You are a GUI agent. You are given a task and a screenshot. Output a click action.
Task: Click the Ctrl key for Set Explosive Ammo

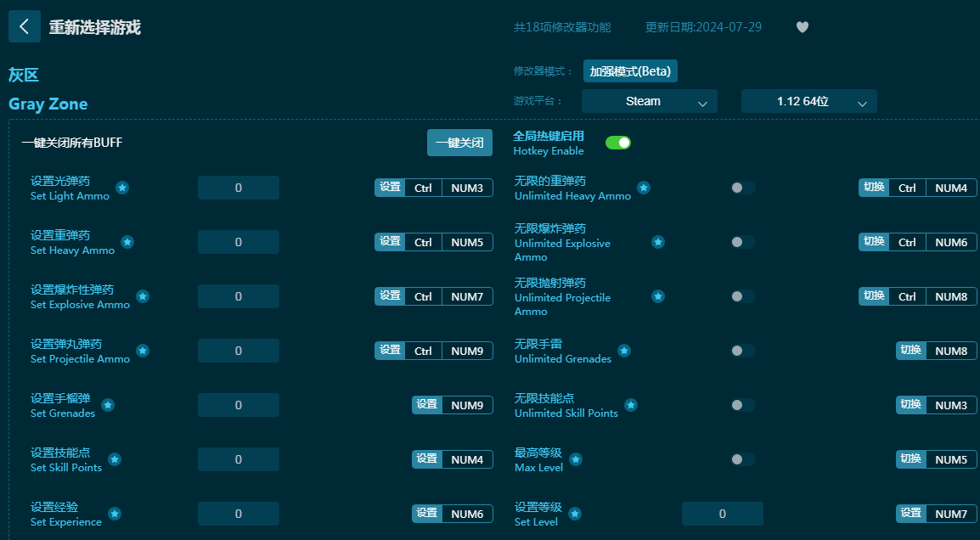423,296
